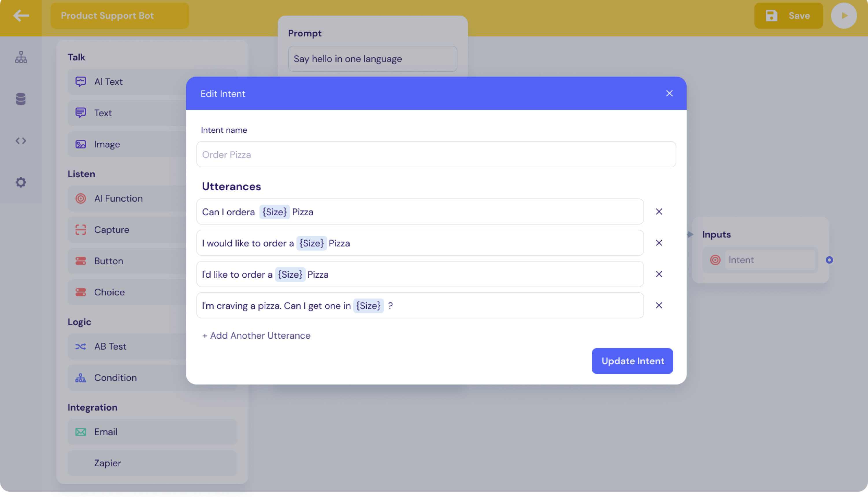Remove the 'I'm craving a pizza' utterance
Viewport: 868px width, 497px height.
(x=659, y=305)
